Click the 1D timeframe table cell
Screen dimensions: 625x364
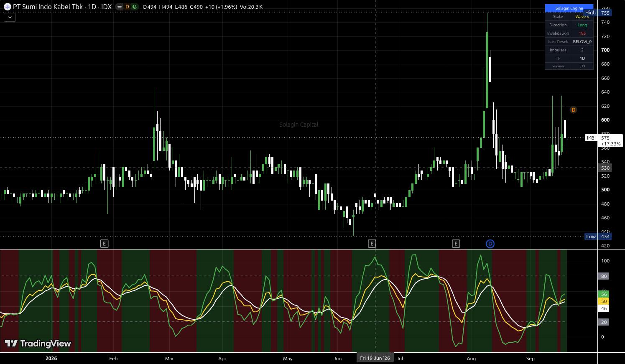pos(582,59)
